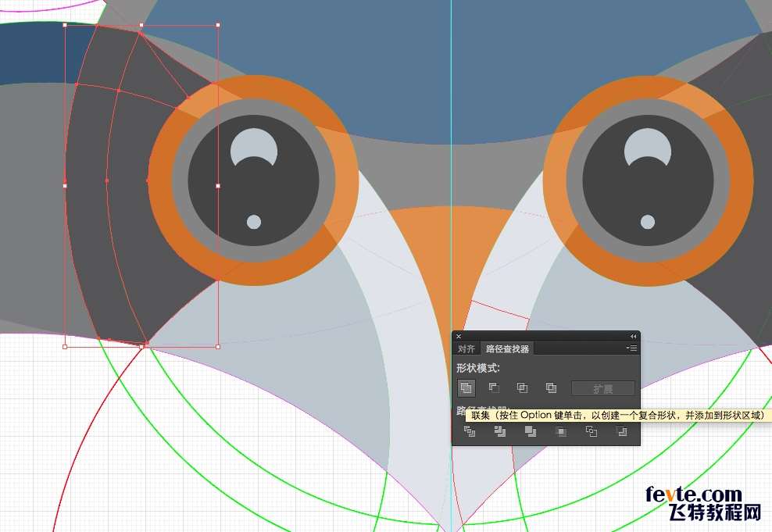Collapse the Pathfinder panel with double arrows
Viewport: 772px width, 532px height.
[x=633, y=336]
